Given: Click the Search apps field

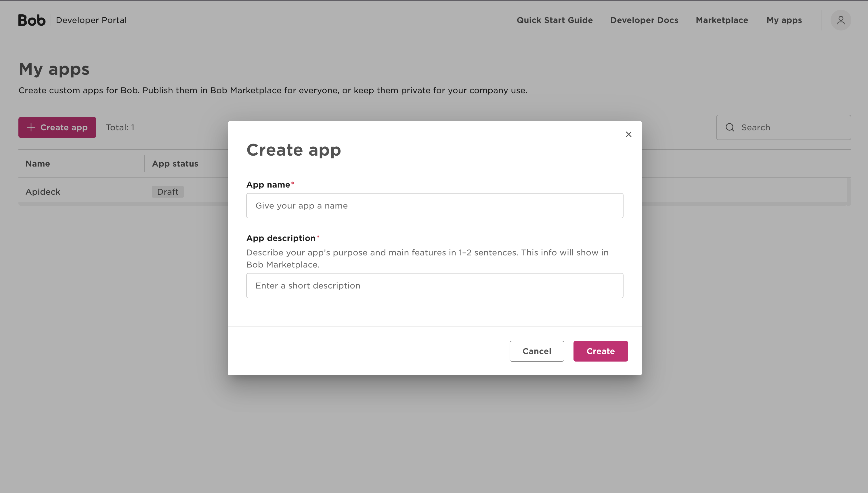Looking at the screenshot, I should (x=783, y=127).
